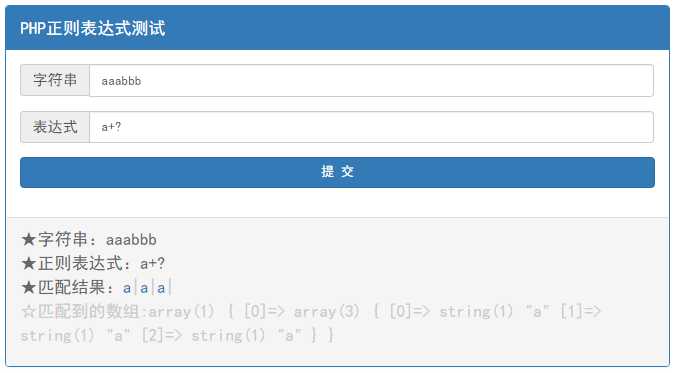
Task: Click the star icon before 正则表达式 line
Action: pos(28,263)
